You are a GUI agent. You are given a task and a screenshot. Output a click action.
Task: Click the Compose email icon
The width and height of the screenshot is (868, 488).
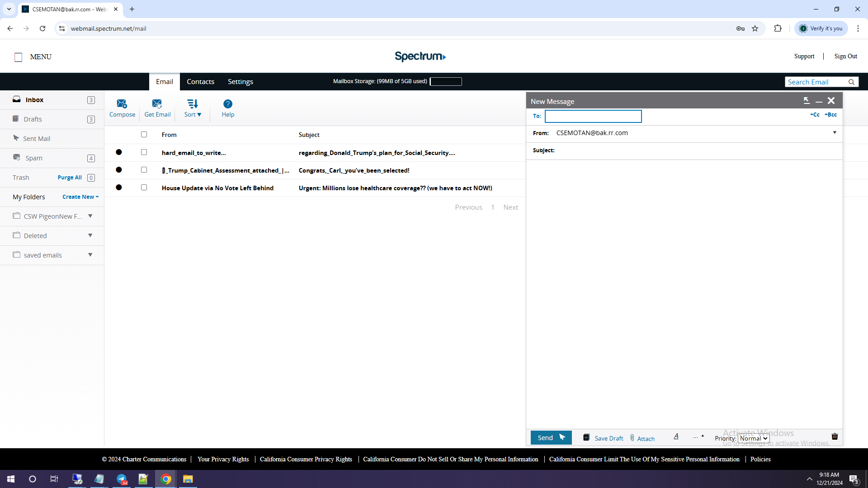tap(122, 104)
